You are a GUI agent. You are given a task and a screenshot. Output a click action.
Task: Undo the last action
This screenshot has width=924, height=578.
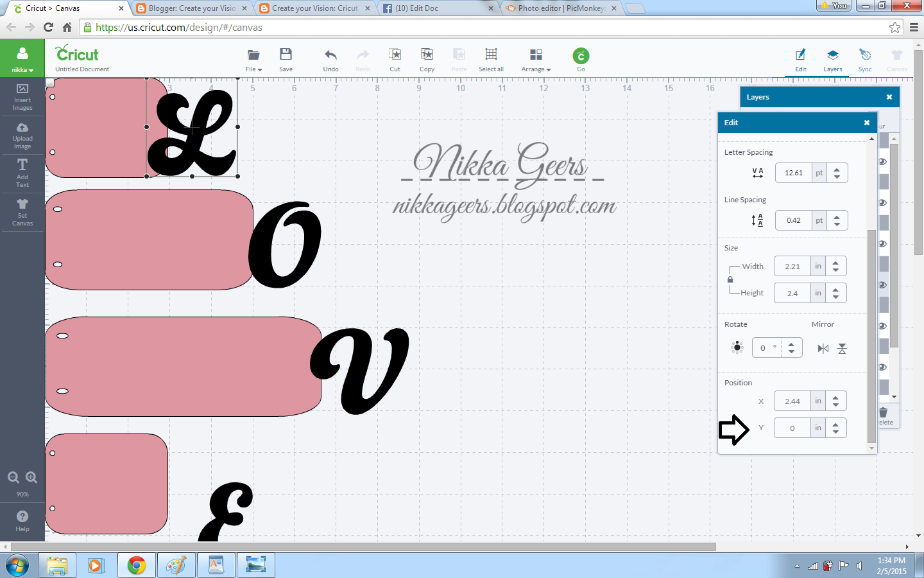click(x=330, y=59)
